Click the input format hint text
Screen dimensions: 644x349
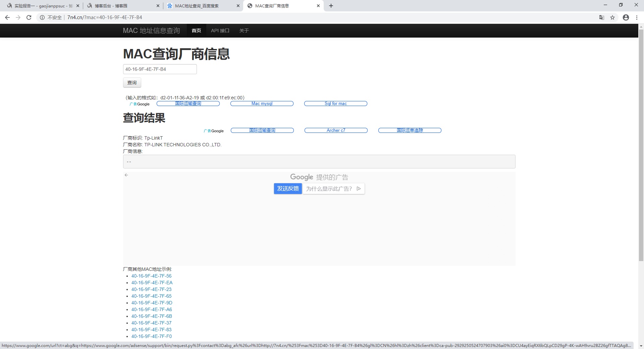pos(185,98)
